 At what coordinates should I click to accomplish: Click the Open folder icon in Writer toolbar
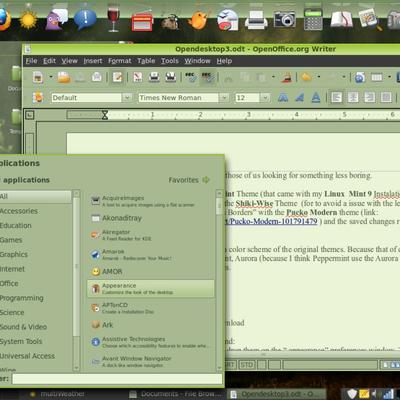64,77
